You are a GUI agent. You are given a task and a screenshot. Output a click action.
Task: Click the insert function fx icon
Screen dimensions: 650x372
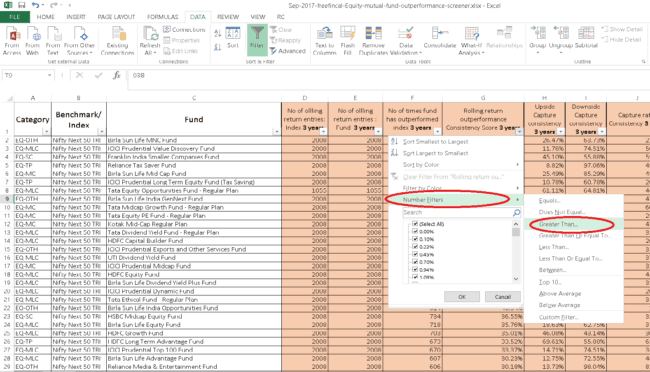coord(117,75)
